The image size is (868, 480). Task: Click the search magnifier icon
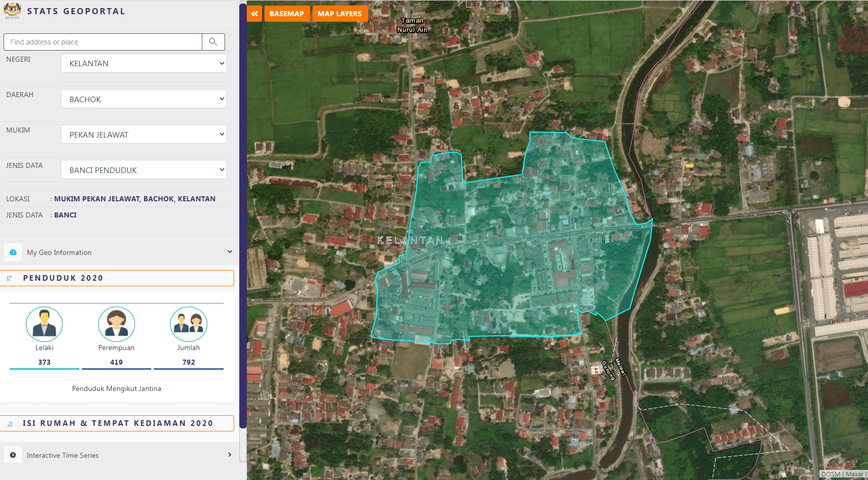[213, 42]
